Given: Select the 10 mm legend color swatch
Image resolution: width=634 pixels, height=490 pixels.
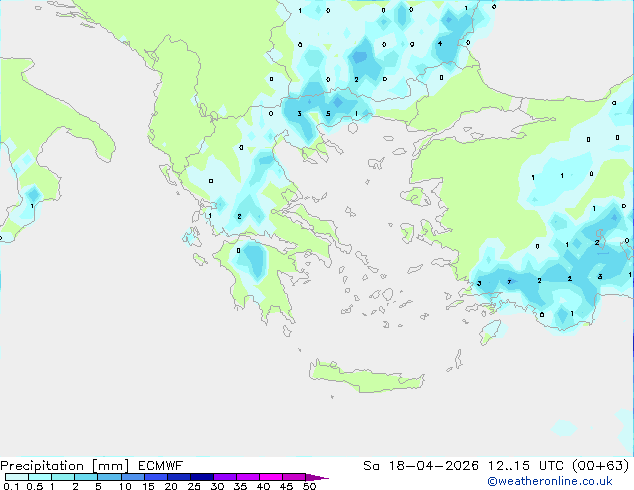Looking at the screenshot, I should click(132, 477).
